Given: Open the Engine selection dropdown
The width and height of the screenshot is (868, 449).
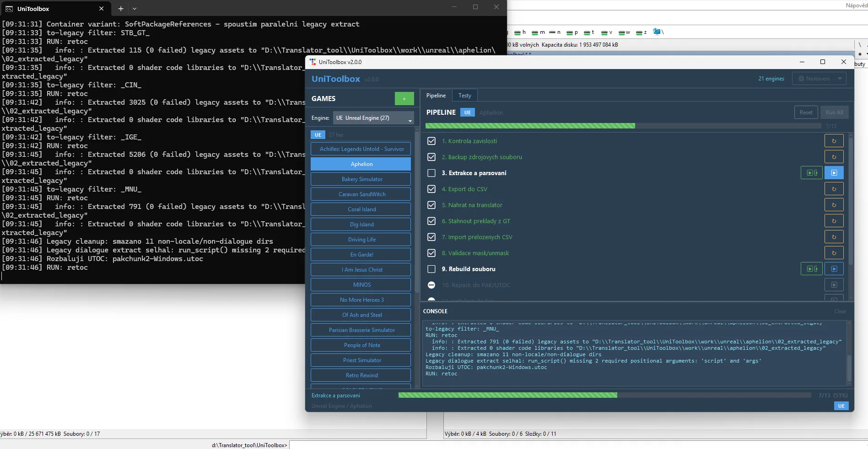Looking at the screenshot, I should [x=373, y=118].
